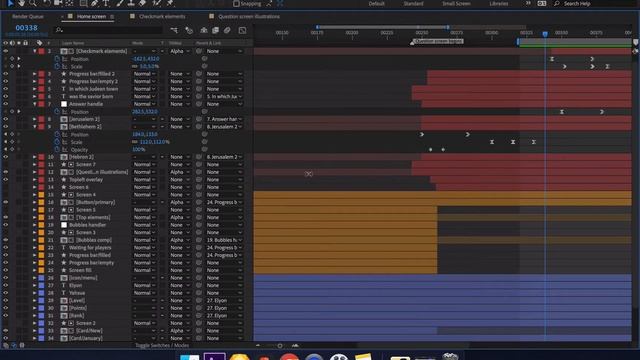Click the zoom-in mountains icon below timeline
This screenshot has width=640, height=360.
coord(295,345)
